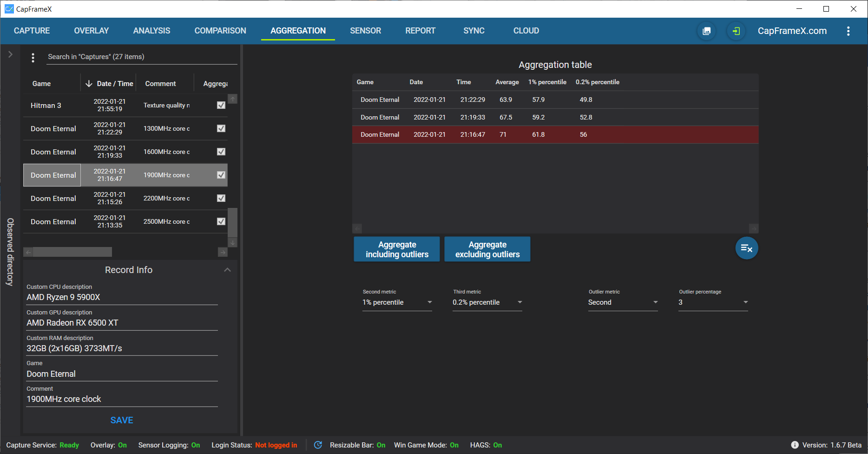Sort records by Game column header
This screenshot has width=868, height=454.
click(41, 84)
